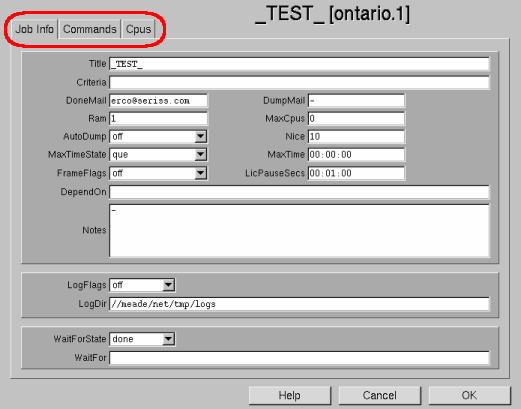Click the DumpMail input field
Image resolution: width=521 pixels, height=409 pixels.
pyautogui.click(x=356, y=101)
